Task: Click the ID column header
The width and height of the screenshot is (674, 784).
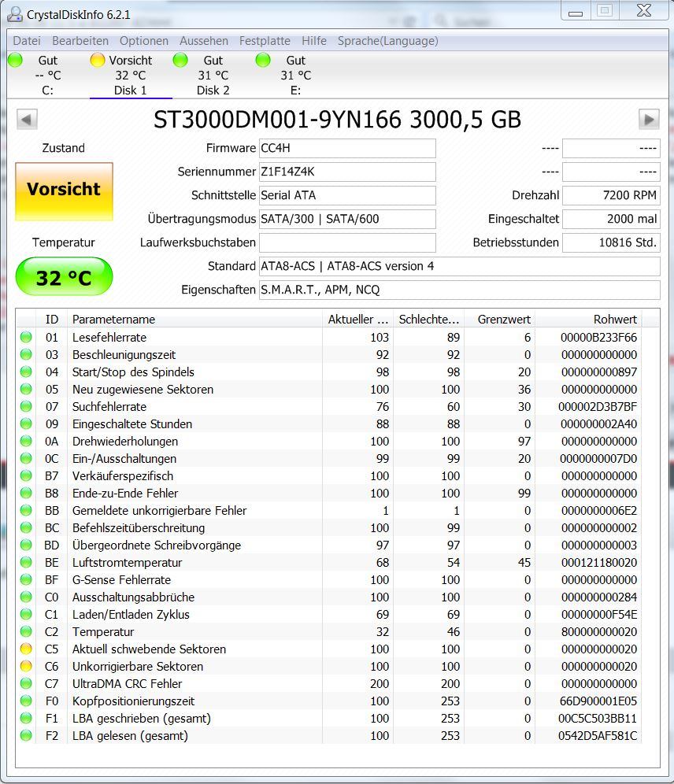Action: [x=51, y=319]
